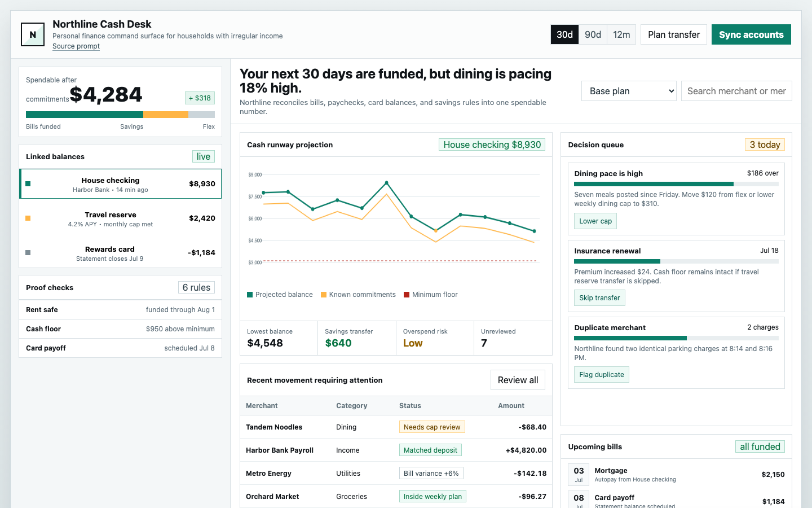Click the Unreviewed 7 stat

513,338
